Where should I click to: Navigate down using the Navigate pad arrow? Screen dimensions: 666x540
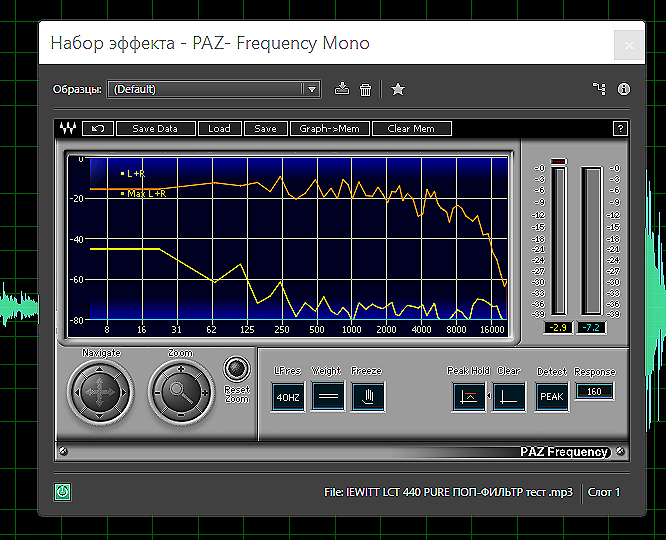coord(99,416)
